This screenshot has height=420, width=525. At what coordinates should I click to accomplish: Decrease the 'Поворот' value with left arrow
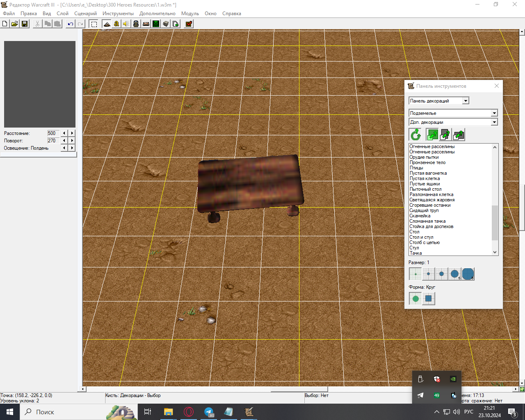[64, 141]
